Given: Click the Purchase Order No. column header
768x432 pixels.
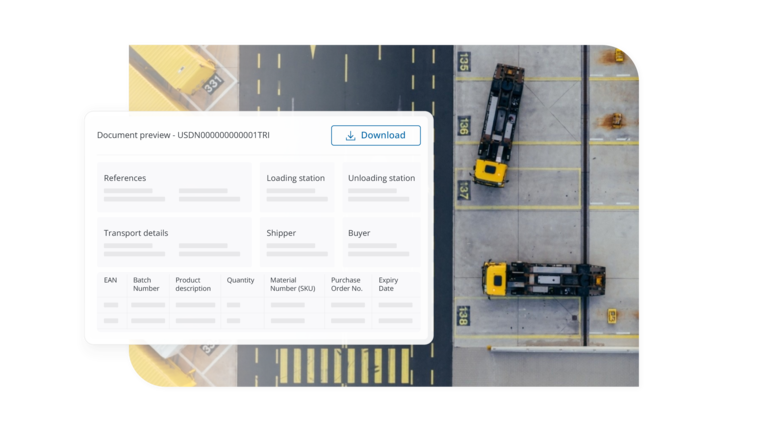Looking at the screenshot, I should [x=346, y=284].
